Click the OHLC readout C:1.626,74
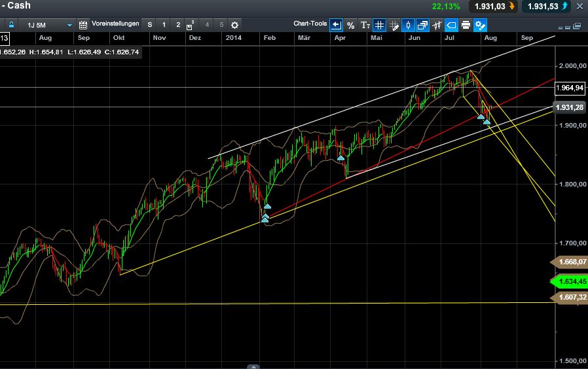Viewport: 588px width, 369px height. pyautogui.click(x=122, y=52)
